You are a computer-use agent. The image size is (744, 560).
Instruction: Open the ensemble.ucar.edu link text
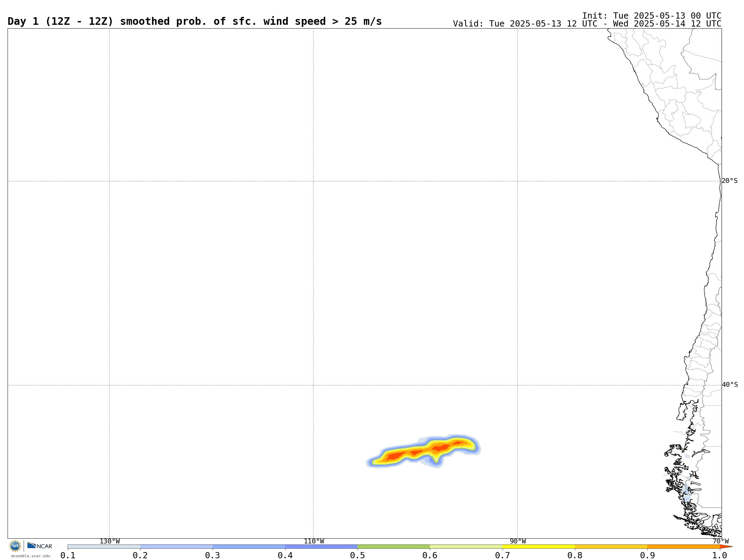coord(30,556)
